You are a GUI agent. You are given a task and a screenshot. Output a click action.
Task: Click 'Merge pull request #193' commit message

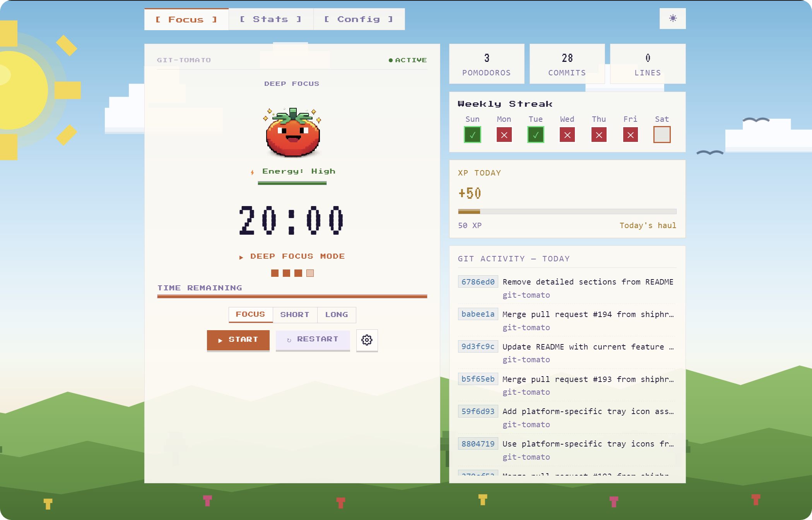click(x=588, y=379)
